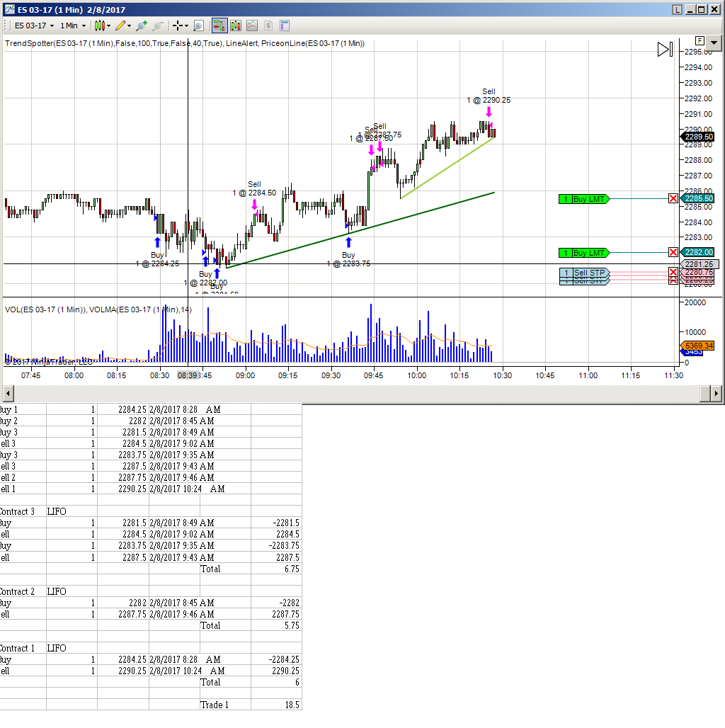The image size is (725, 728).
Task: Select the 18.5 trade total cell
Action: click(x=277, y=705)
